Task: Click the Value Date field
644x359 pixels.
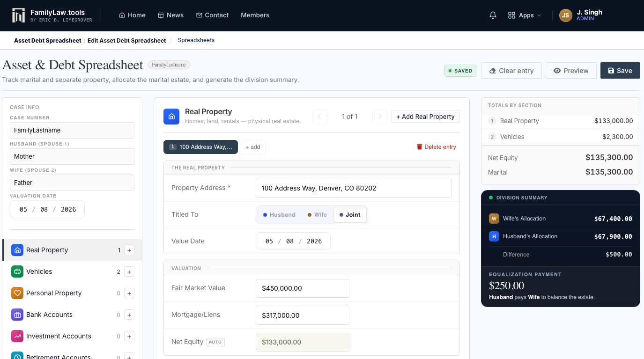Action: click(x=293, y=241)
